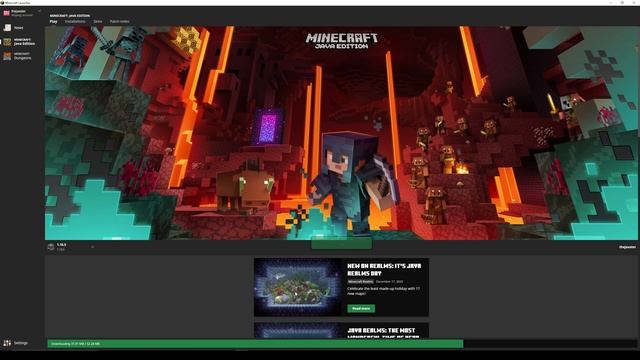Click the download progress bar

click(342, 344)
